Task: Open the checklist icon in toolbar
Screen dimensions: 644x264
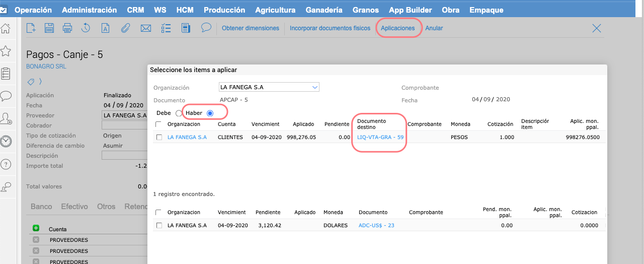Action: [x=166, y=28]
